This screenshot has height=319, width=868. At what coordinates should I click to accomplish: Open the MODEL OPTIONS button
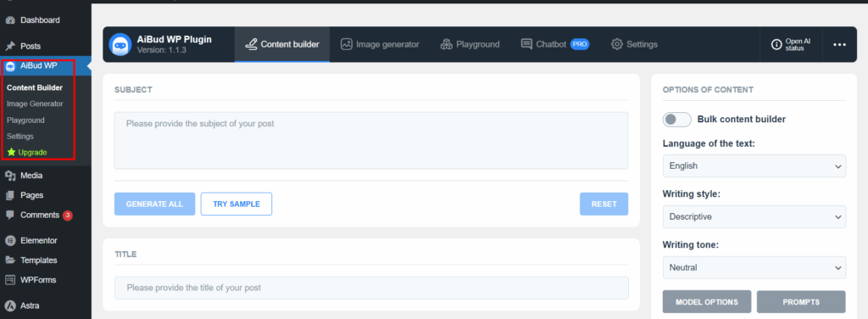(707, 302)
